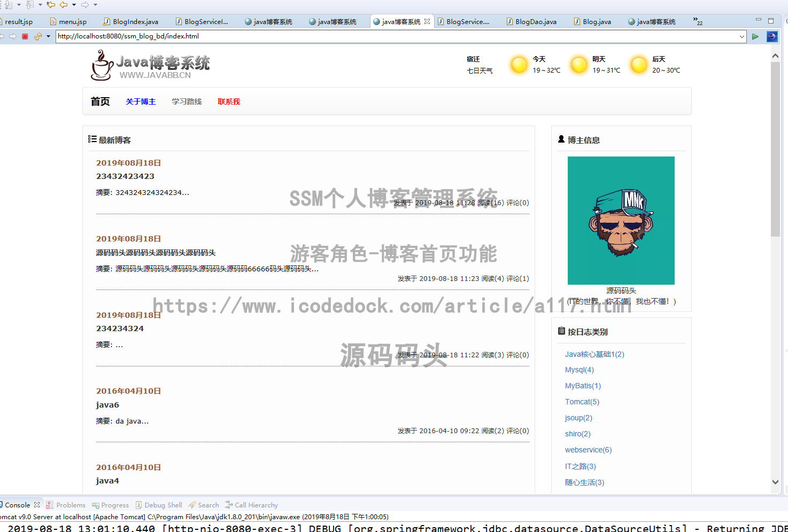Open page in external browser via globe icon
The image size is (788, 532).
(771, 36)
